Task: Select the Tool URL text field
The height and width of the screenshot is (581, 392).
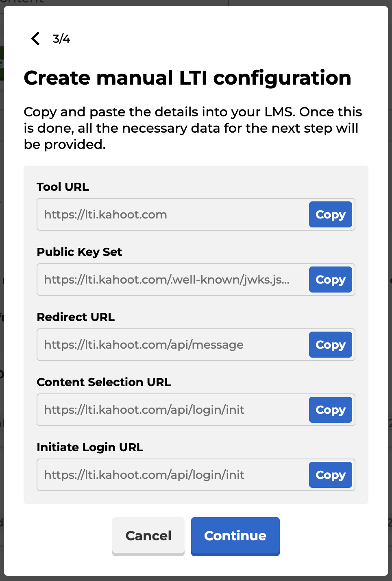Action: pos(163,214)
